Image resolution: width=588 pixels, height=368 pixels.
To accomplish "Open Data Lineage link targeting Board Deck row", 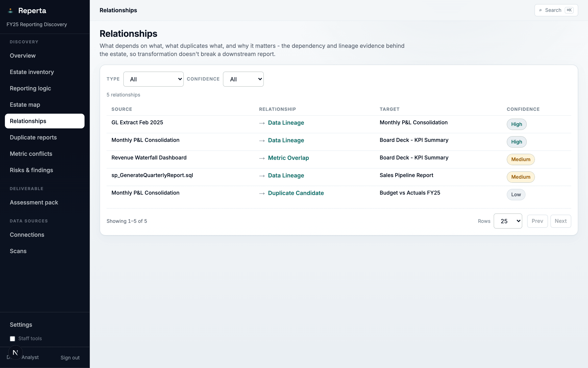I will (286, 140).
